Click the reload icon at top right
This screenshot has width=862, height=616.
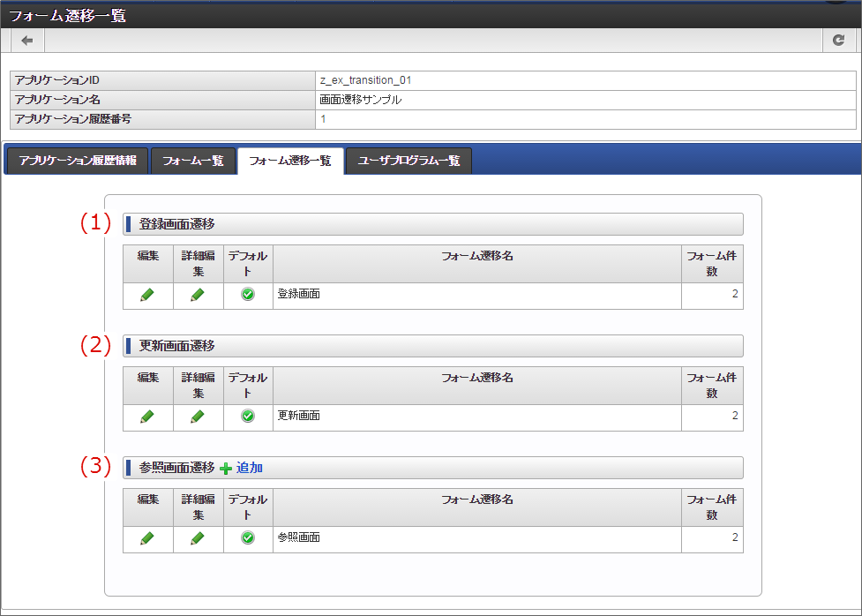pyautogui.click(x=838, y=40)
